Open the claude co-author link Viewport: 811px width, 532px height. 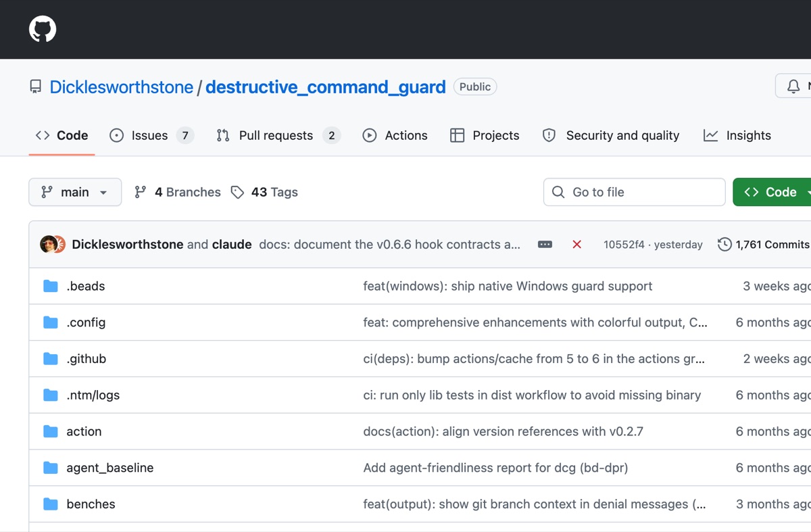[x=232, y=245]
